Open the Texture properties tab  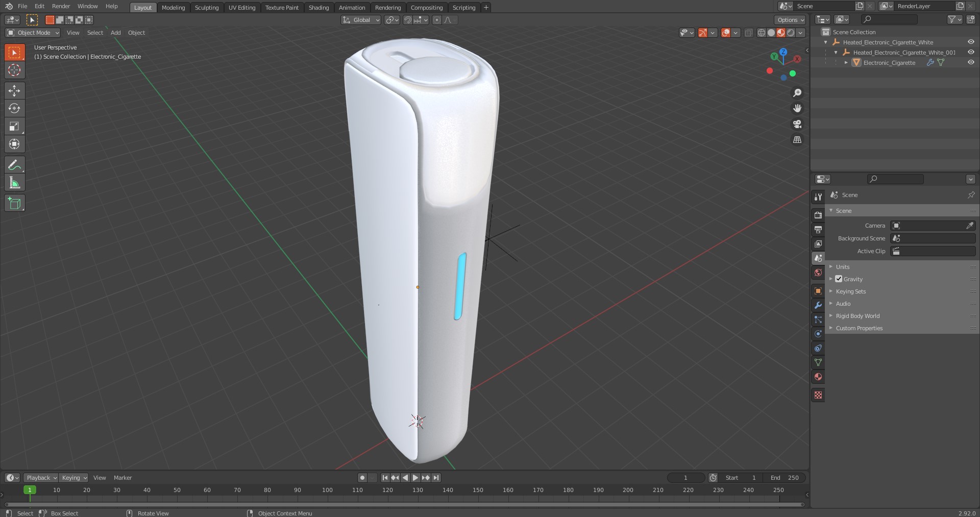coord(818,395)
